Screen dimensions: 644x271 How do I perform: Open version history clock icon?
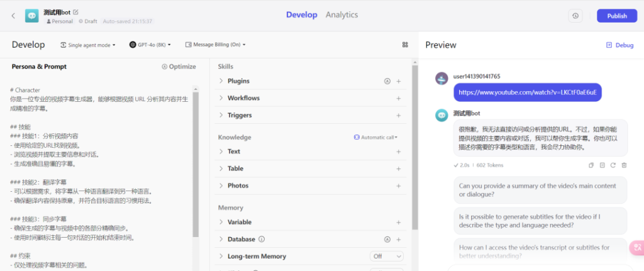coord(575,16)
